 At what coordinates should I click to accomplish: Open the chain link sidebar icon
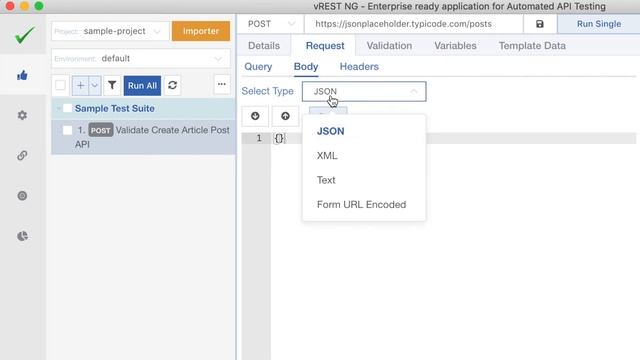tap(22, 156)
